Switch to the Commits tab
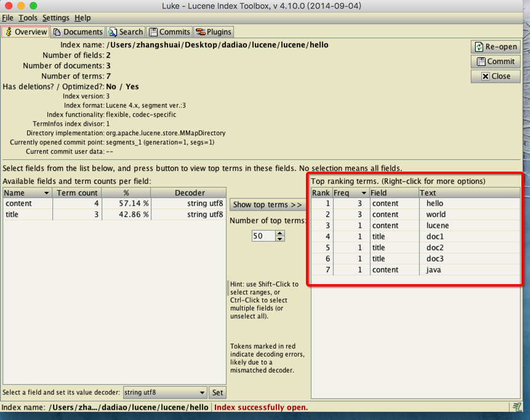This screenshot has width=530, height=420. point(170,32)
